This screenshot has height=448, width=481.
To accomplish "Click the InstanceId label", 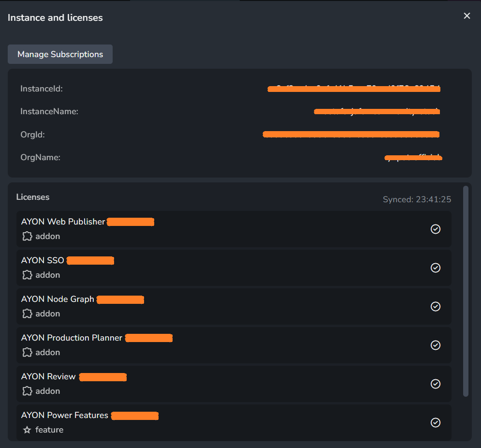I will (x=42, y=89).
